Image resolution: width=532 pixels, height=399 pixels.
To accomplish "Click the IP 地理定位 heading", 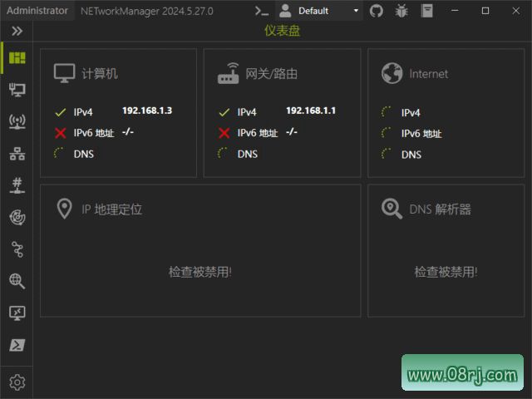I will (x=111, y=209).
